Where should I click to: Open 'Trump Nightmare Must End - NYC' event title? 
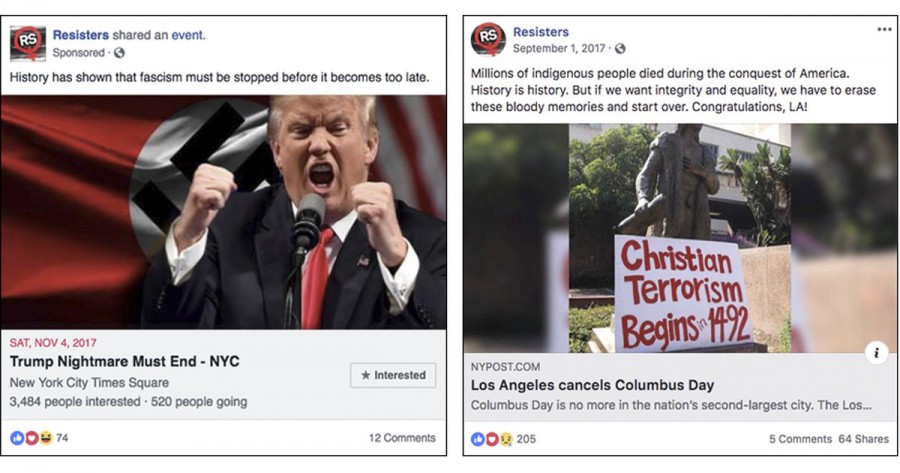click(x=125, y=362)
